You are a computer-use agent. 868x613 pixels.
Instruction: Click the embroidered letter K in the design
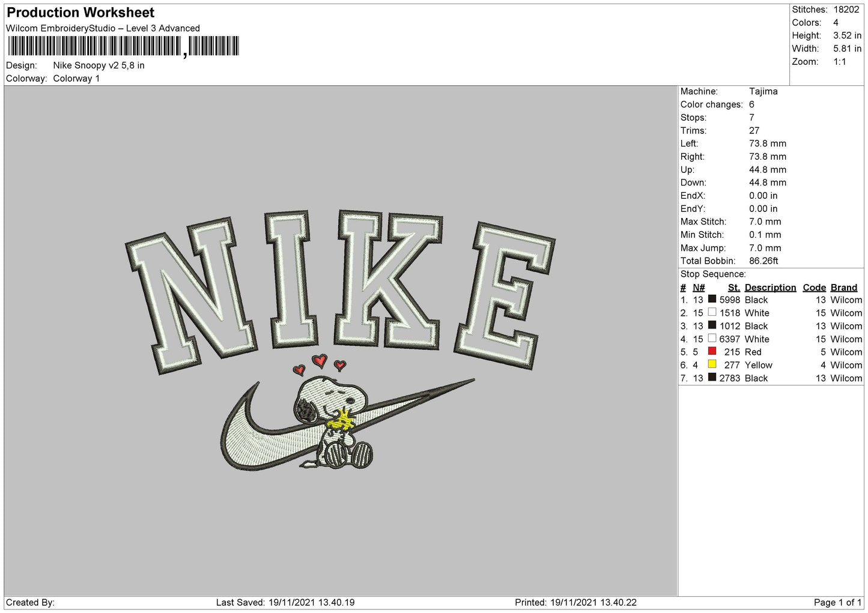388,280
